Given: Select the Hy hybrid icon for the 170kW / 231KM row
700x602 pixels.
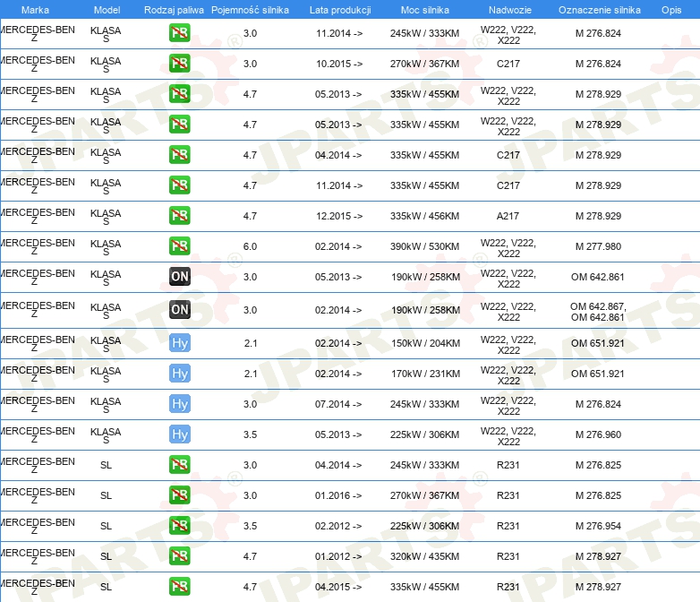Looking at the screenshot, I should tap(179, 374).
